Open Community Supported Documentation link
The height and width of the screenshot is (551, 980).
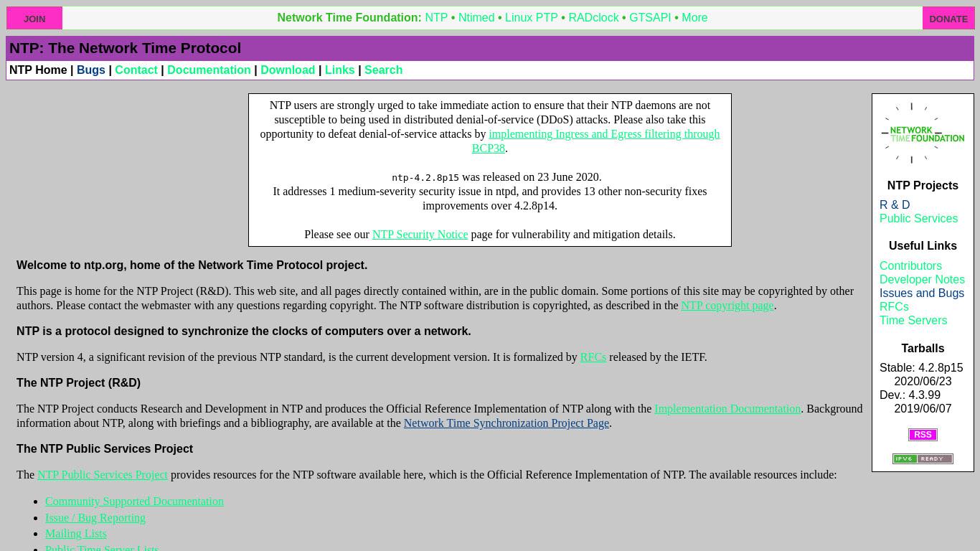134,501
